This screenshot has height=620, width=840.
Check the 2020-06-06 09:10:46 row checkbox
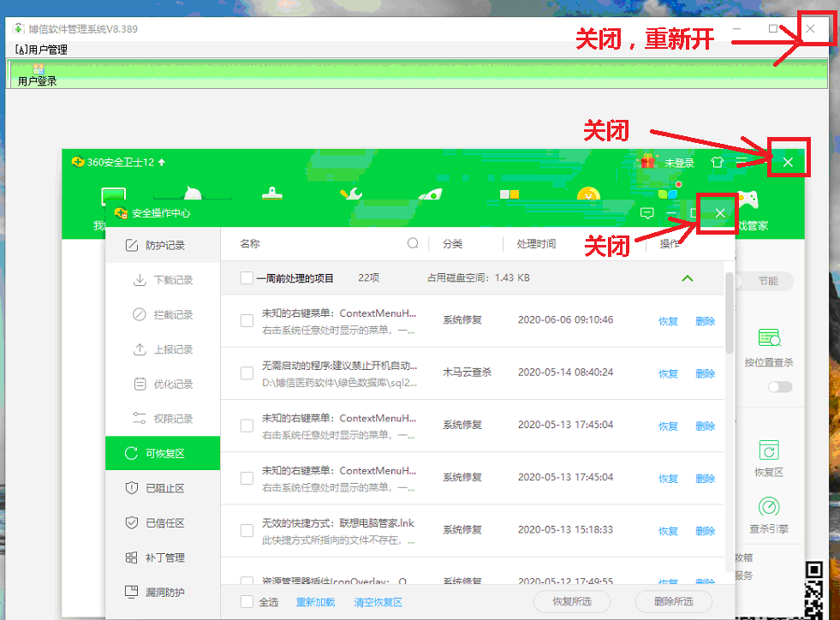tap(247, 320)
